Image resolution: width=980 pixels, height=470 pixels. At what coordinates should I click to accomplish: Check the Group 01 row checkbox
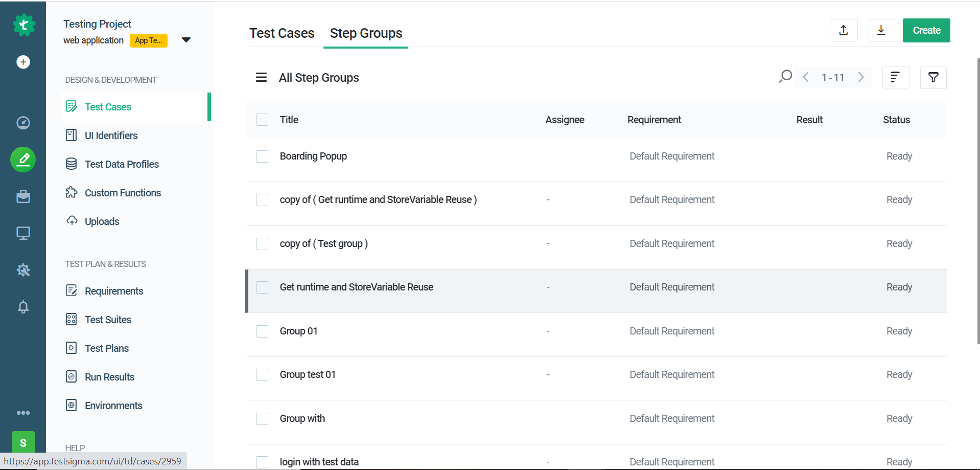click(262, 331)
